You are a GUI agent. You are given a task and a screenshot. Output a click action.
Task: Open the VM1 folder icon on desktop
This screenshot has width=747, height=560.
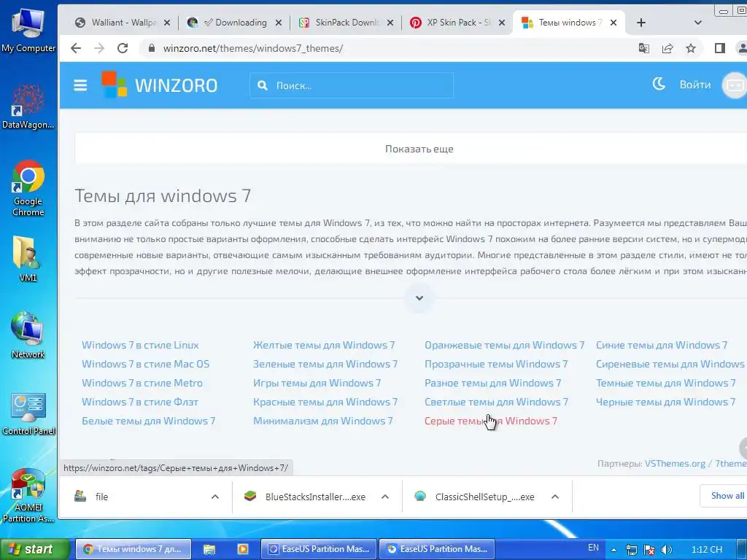27,259
